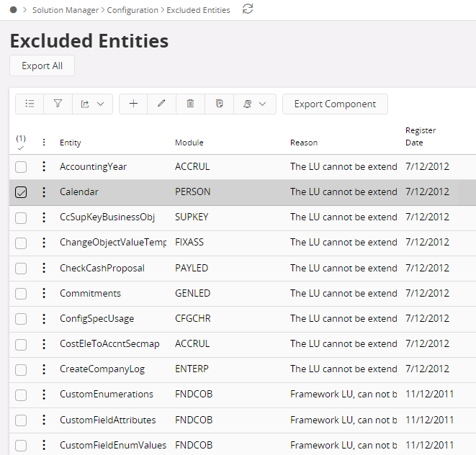Click the list view icon in toolbar
This screenshot has height=455, width=476.
30,104
